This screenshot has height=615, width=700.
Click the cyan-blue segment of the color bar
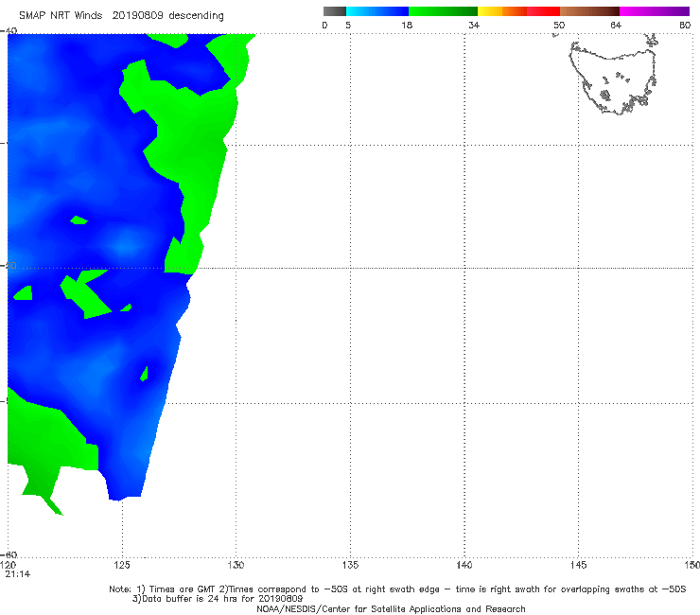click(x=377, y=11)
